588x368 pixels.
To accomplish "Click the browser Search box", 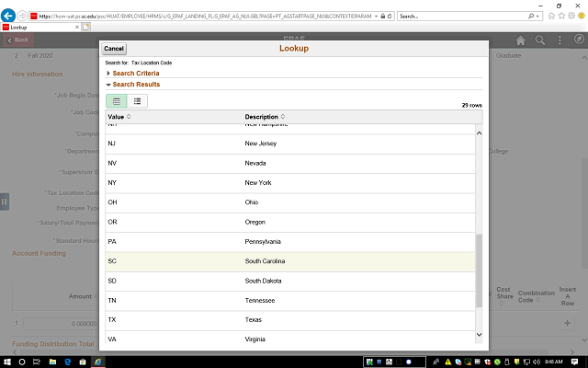I will [x=462, y=17].
